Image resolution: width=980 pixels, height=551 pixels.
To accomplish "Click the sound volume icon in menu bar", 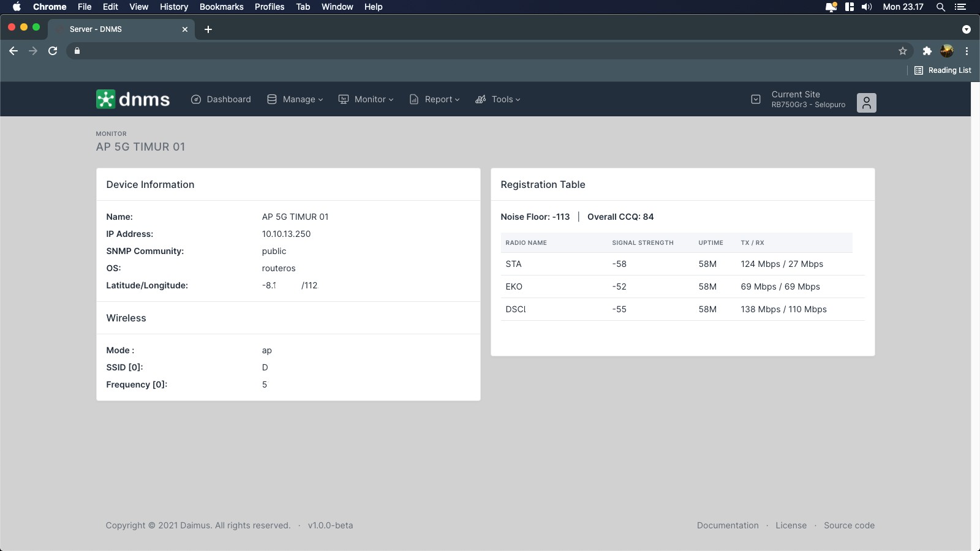I will [x=866, y=7].
